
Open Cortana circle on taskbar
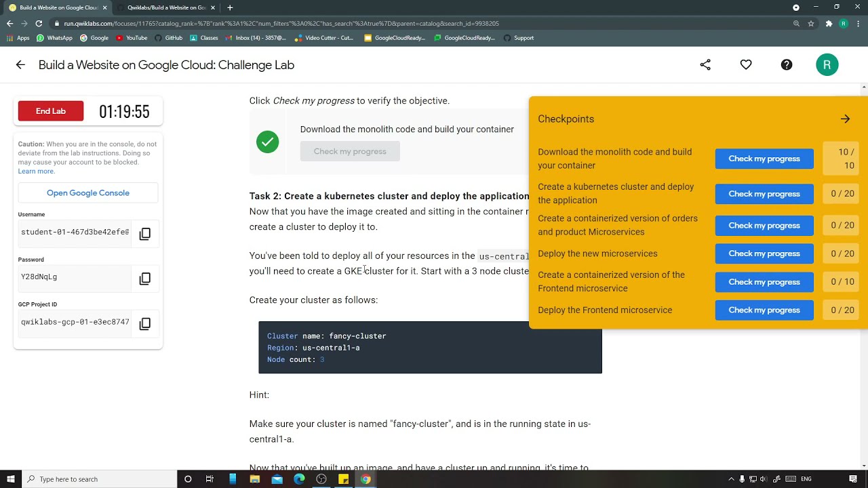click(x=188, y=479)
